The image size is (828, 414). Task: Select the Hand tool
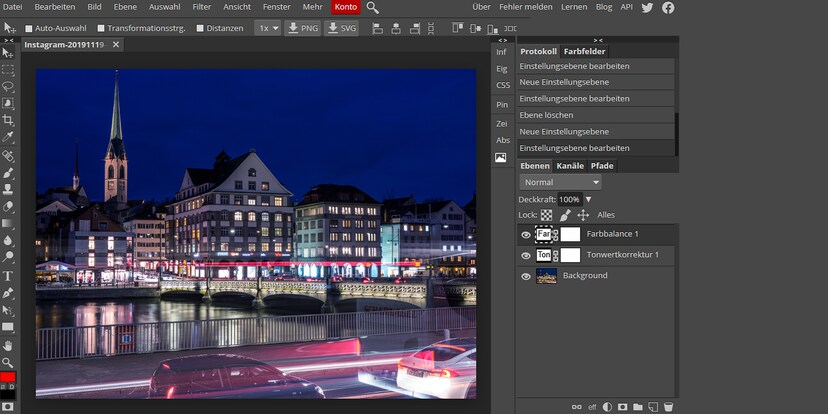click(x=8, y=345)
